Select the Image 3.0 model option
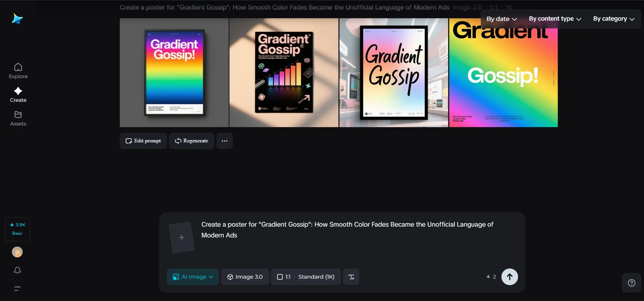Screen dimensions: 644x301 [245, 277]
